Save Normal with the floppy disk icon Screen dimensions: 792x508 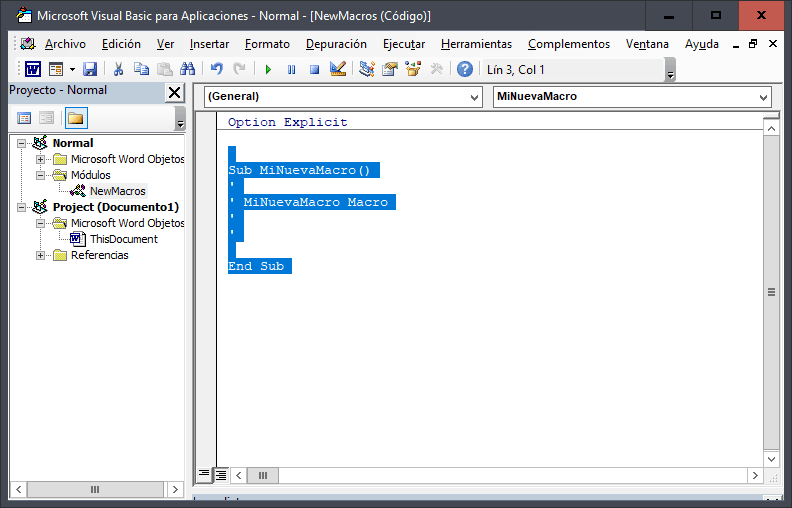pos(90,69)
